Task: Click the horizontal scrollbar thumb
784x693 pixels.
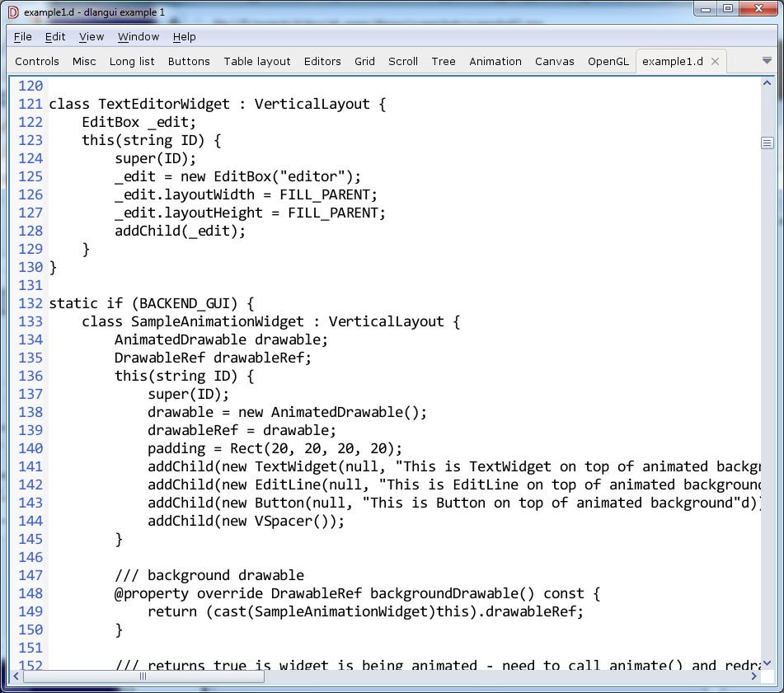Action: click(143, 677)
